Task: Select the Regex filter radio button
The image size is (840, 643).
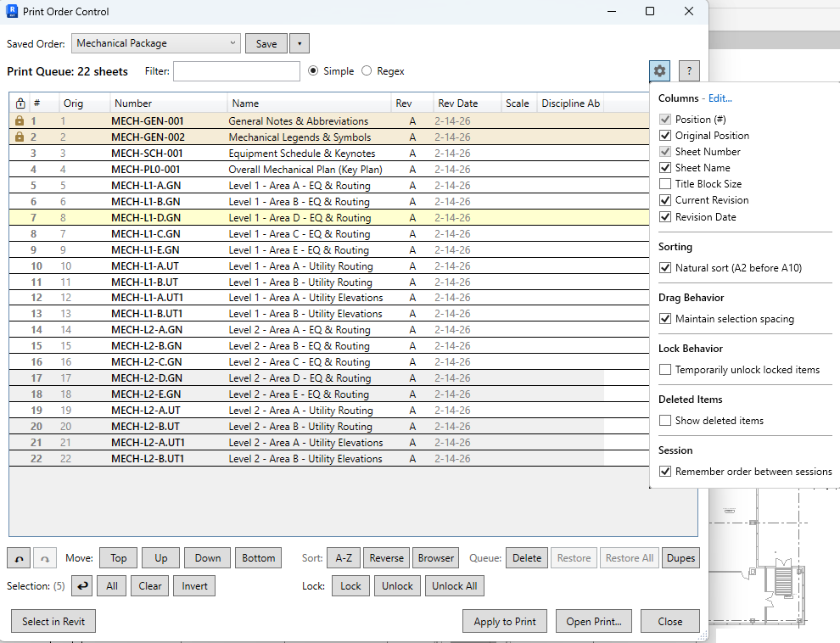Action: click(x=367, y=71)
